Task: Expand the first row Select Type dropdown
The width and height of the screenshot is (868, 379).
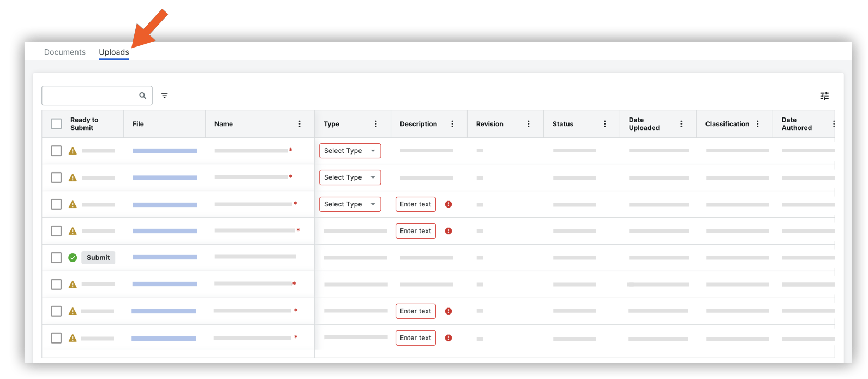Action: pyautogui.click(x=350, y=151)
